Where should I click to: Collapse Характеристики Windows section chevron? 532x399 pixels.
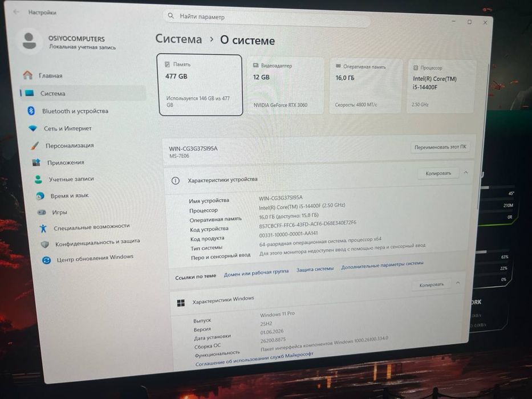click(x=458, y=282)
